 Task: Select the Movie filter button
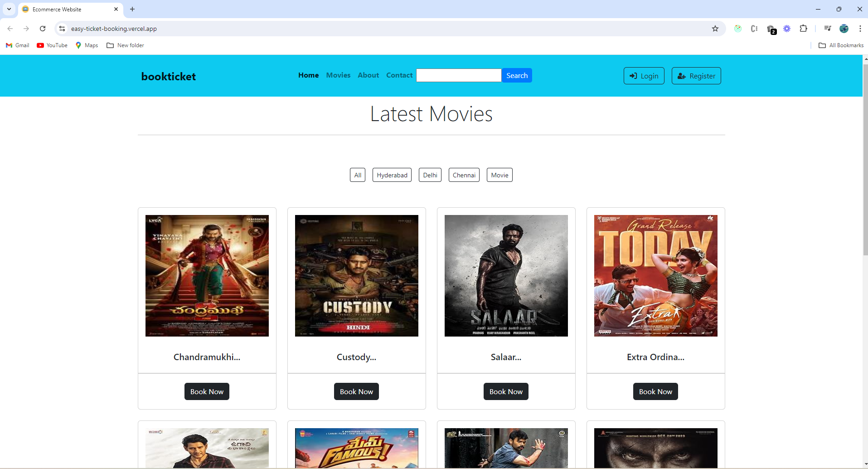[x=499, y=175]
